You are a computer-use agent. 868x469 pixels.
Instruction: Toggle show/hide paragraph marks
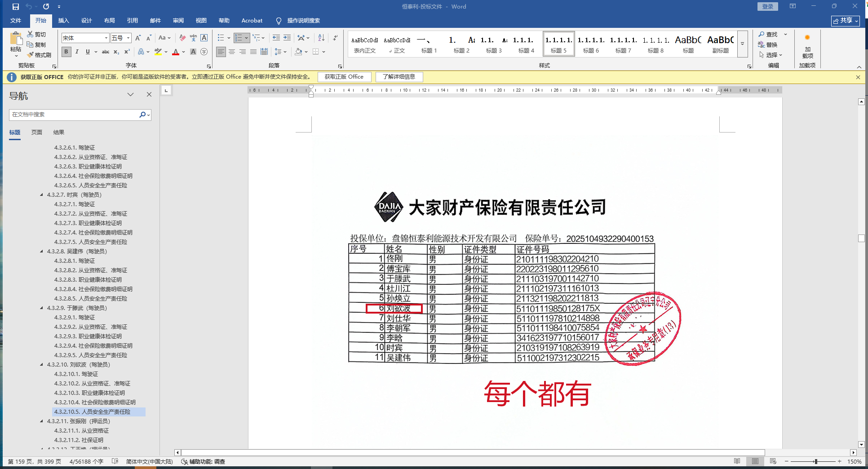point(335,38)
